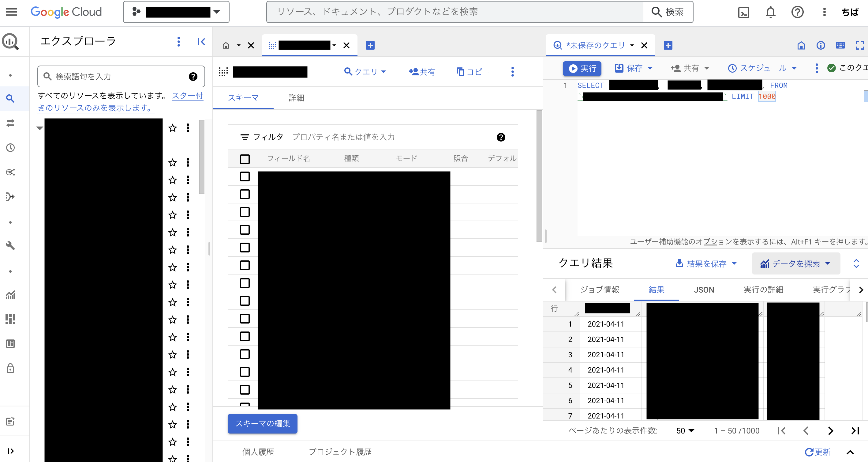Check the first field row checkbox
This screenshot has width=868, height=462.
click(x=244, y=176)
